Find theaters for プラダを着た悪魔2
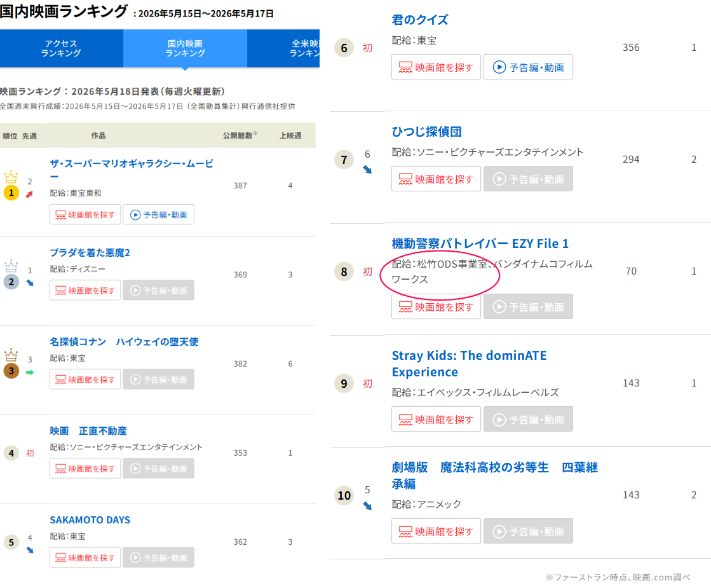 tap(85, 291)
